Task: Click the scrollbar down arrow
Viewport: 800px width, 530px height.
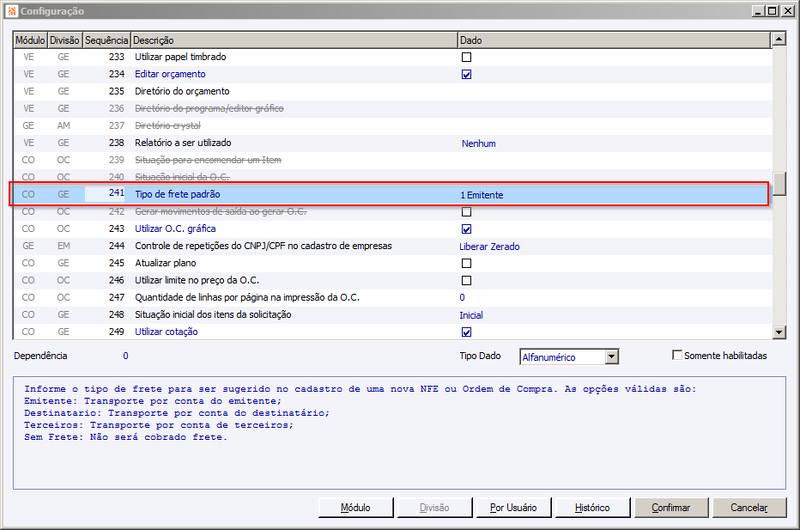Action: coord(779,333)
